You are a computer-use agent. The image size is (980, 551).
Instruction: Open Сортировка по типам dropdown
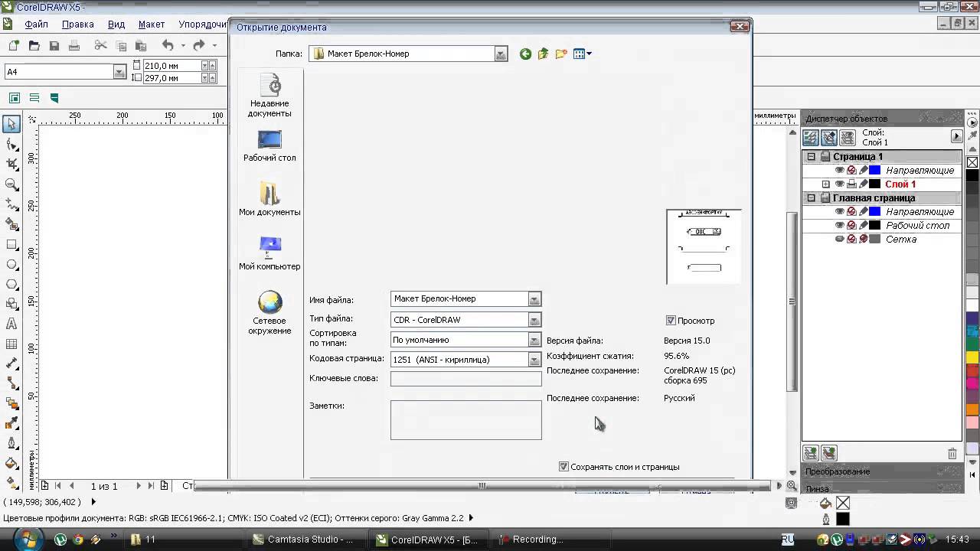tap(534, 340)
